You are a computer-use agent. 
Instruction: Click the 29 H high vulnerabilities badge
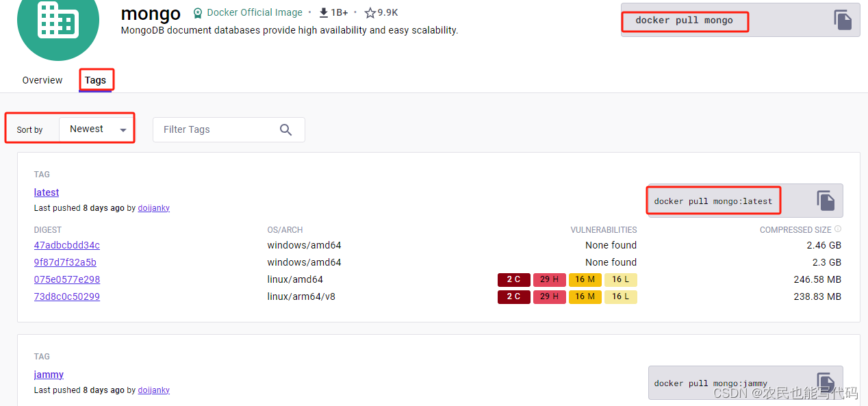click(x=550, y=279)
